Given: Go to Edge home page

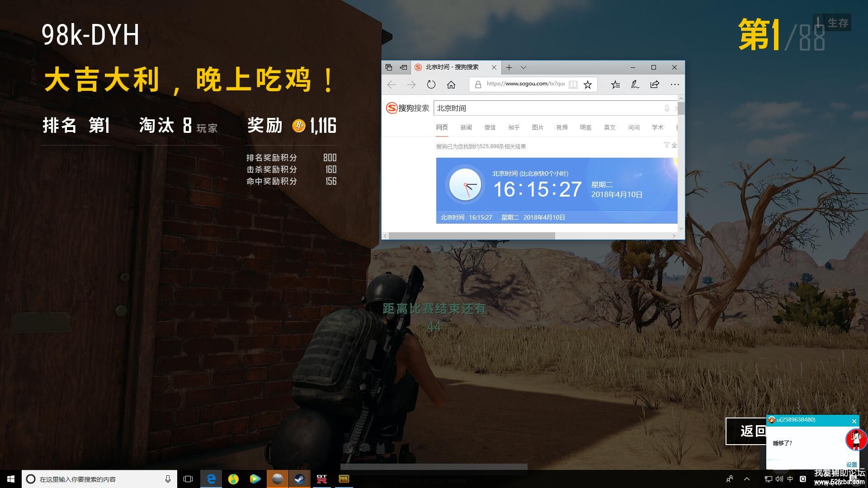Looking at the screenshot, I should (451, 84).
